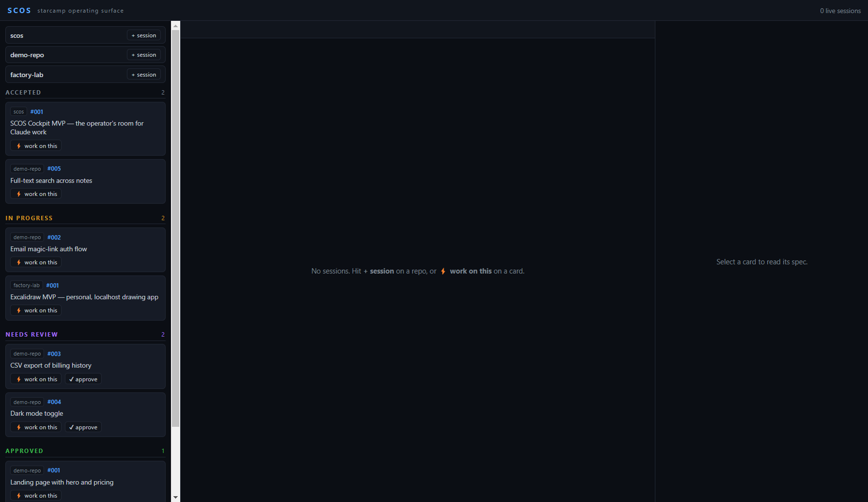Open card #005 link in Accepted
This screenshot has width=868, height=502.
[x=54, y=169]
